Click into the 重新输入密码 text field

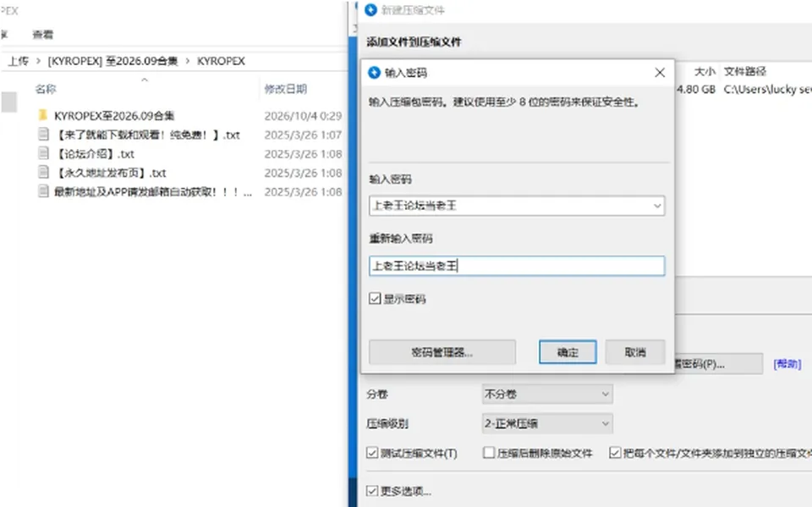pos(517,266)
